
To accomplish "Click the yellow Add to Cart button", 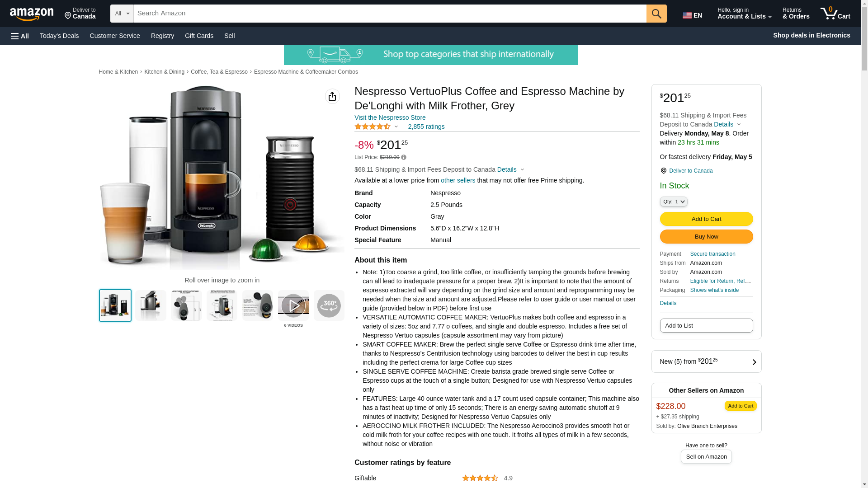I will click(x=706, y=219).
